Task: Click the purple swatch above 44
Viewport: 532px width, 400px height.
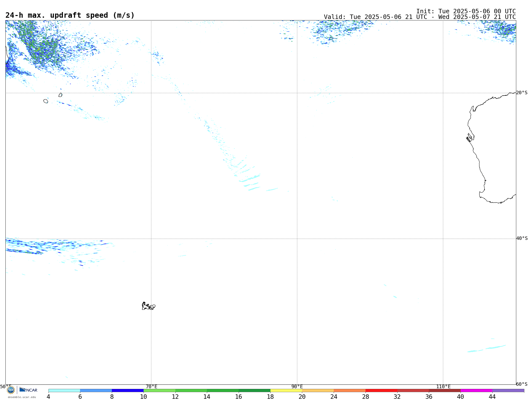Action: (x=508, y=391)
